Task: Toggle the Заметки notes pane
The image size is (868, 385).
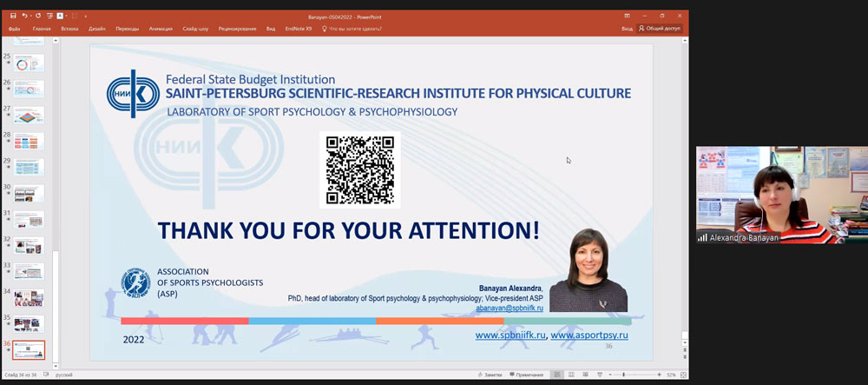Action: 489,375
